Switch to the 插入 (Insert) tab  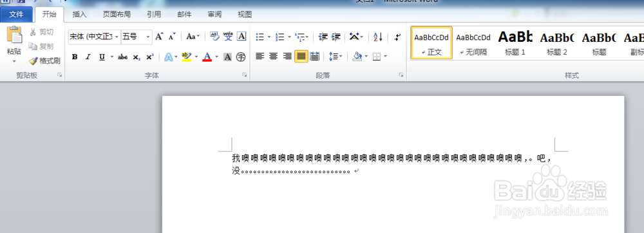[x=79, y=14]
